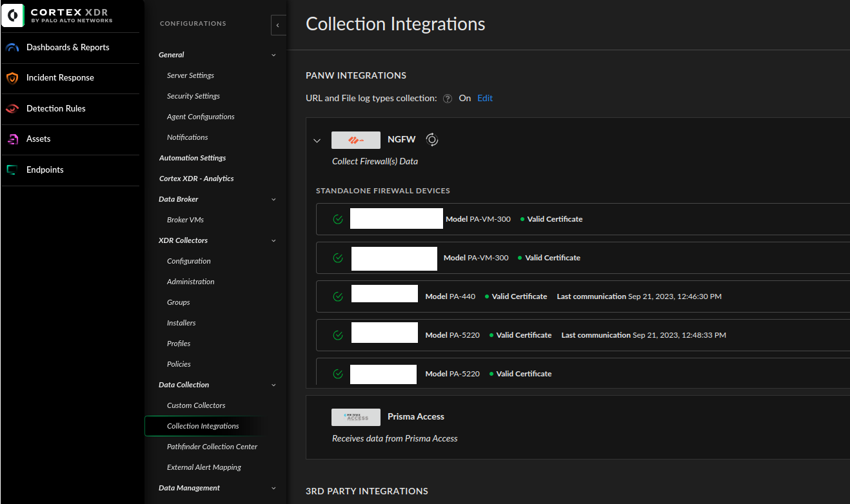
Task: Click the Incident Response shield icon
Action: click(12, 78)
